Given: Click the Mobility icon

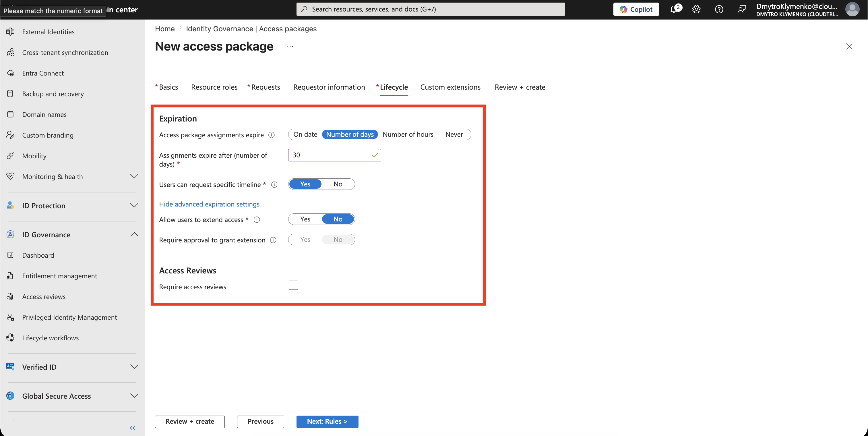Looking at the screenshot, I should point(10,155).
